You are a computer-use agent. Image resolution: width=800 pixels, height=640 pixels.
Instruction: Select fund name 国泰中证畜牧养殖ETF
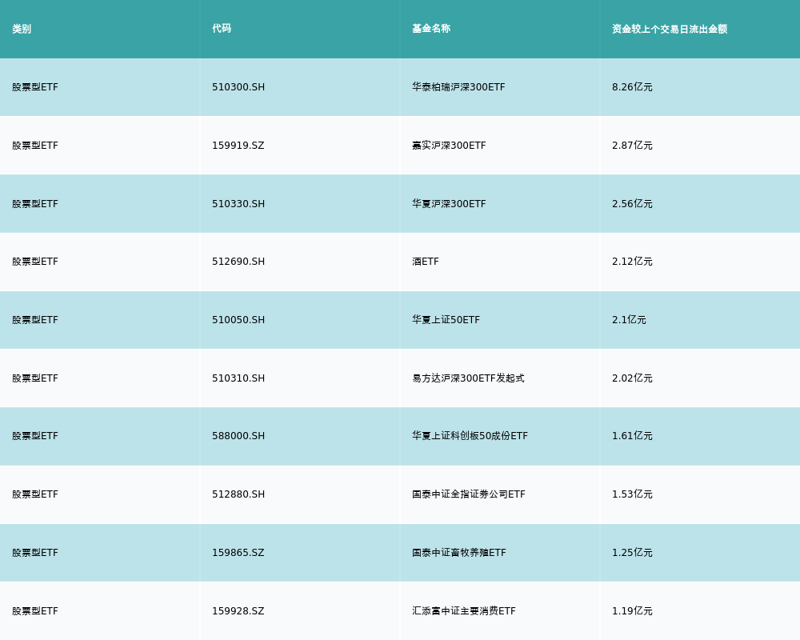pyautogui.click(x=459, y=553)
